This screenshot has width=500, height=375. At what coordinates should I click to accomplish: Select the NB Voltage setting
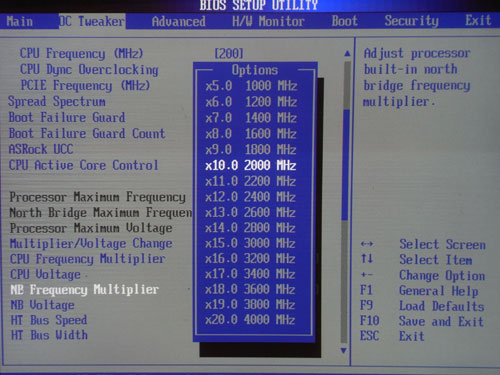point(43,305)
